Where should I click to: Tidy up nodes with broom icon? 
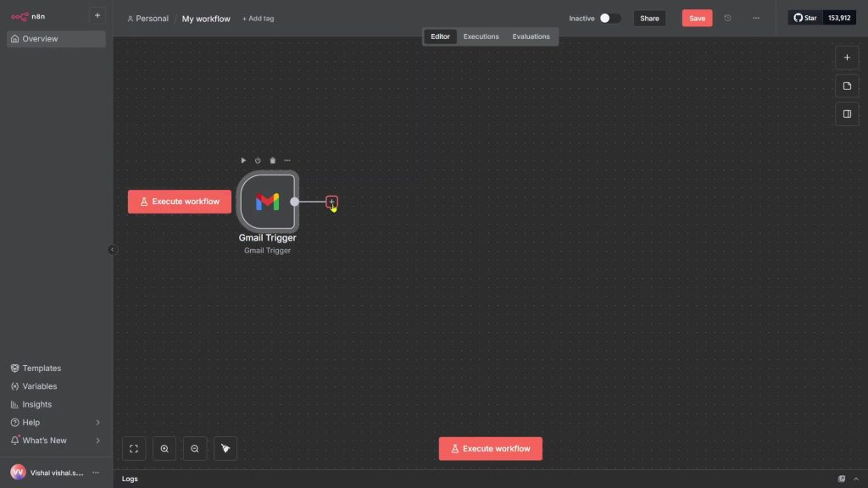(225, 449)
